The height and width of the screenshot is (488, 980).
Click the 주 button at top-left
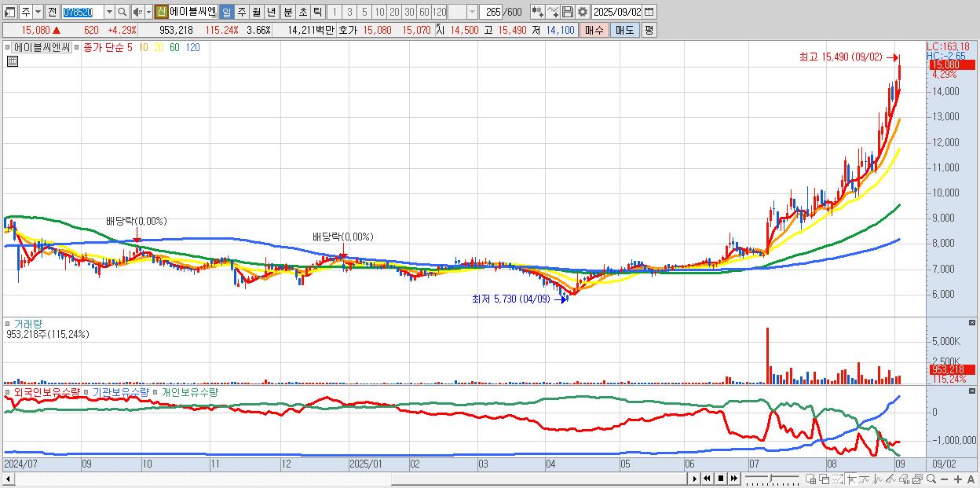click(x=26, y=12)
